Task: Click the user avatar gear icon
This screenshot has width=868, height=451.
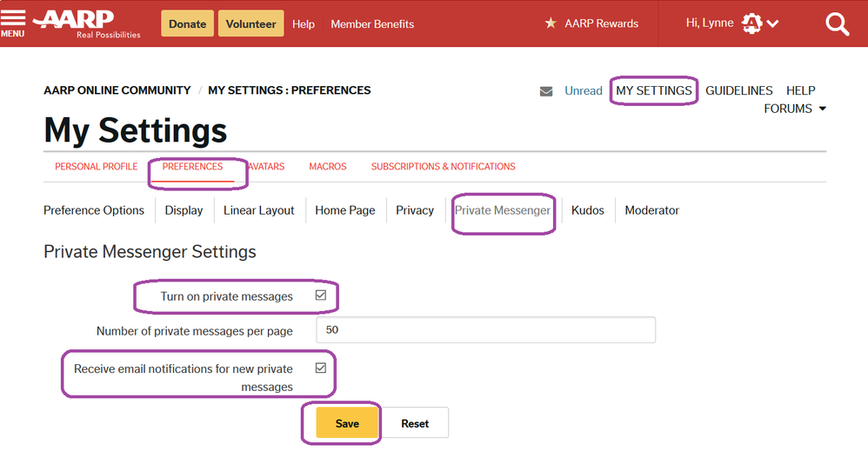Action: pos(751,23)
